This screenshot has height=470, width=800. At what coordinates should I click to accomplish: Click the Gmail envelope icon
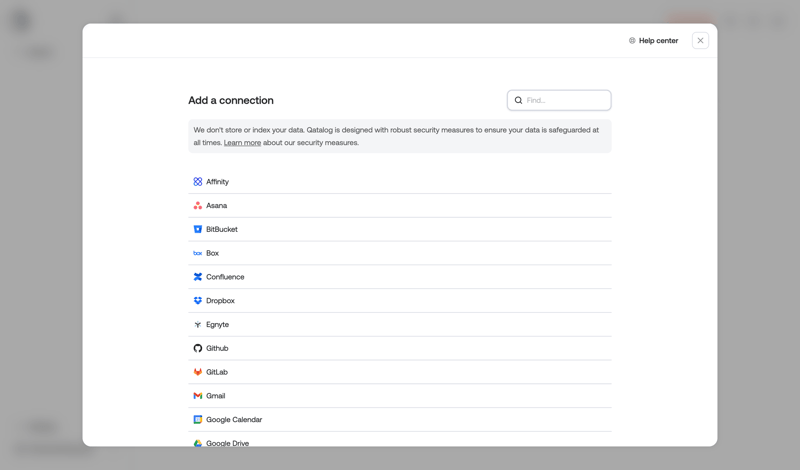(197, 395)
